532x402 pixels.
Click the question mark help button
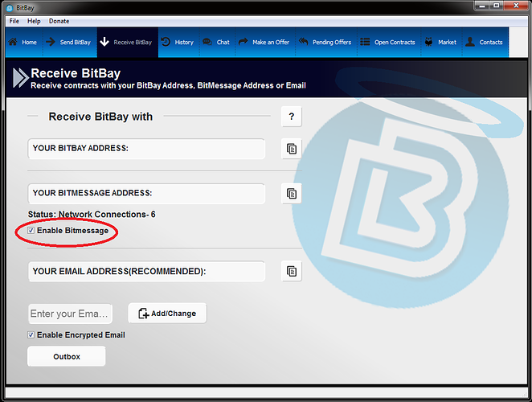coord(292,117)
